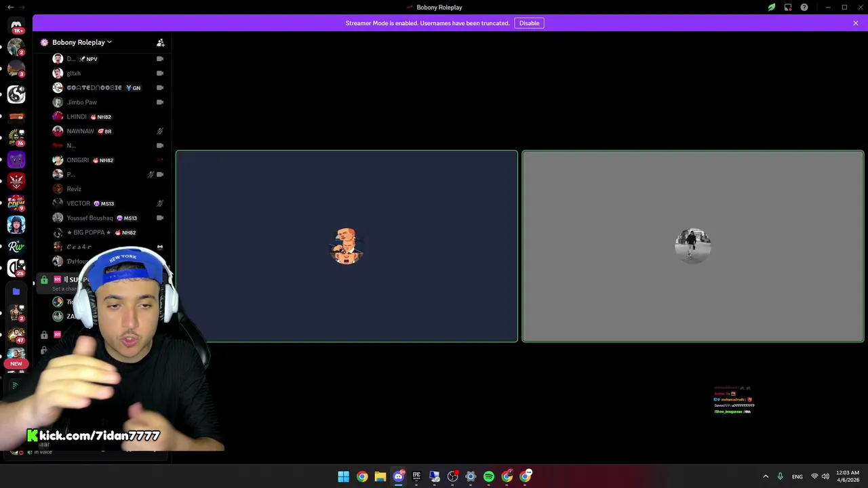Image resolution: width=868 pixels, height=488 pixels.
Task: Open OBS Studio from the taskbar
Action: coord(452,476)
